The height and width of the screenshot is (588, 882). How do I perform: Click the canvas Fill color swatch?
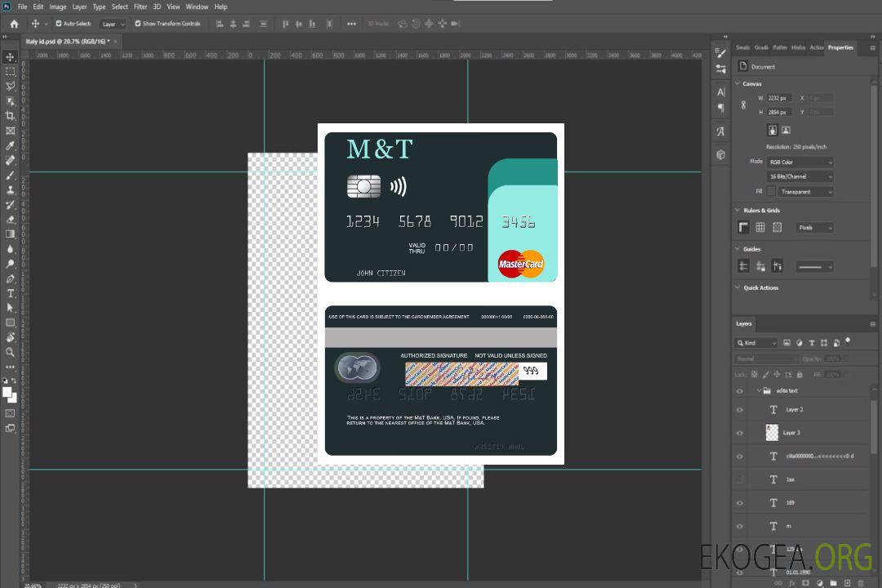[771, 192]
